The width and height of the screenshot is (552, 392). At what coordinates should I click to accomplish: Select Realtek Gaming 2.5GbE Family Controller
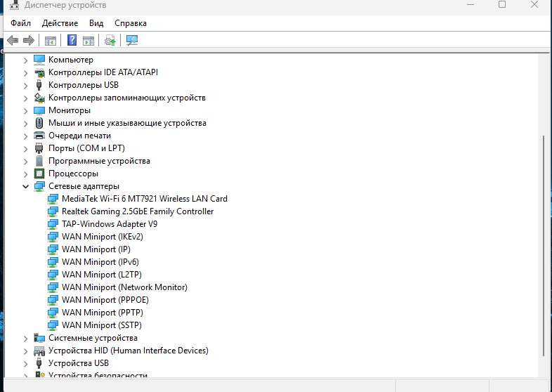[x=138, y=211]
